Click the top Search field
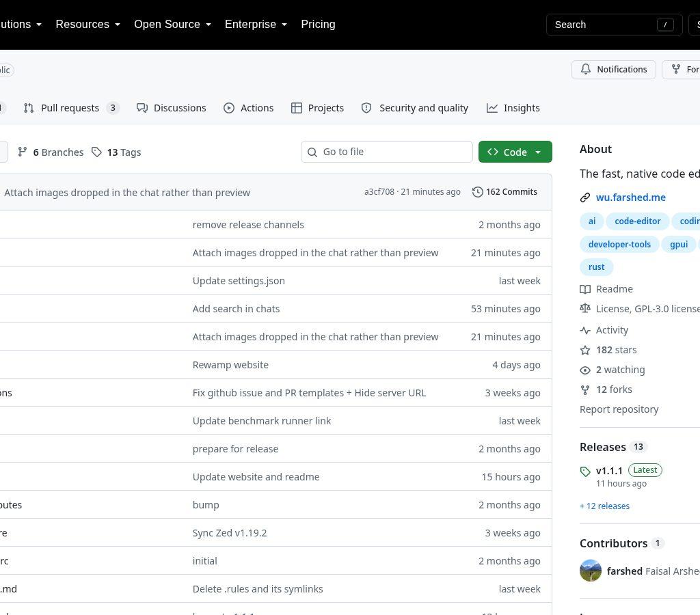The height and width of the screenshot is (615, 700). [x=615, y=25]
